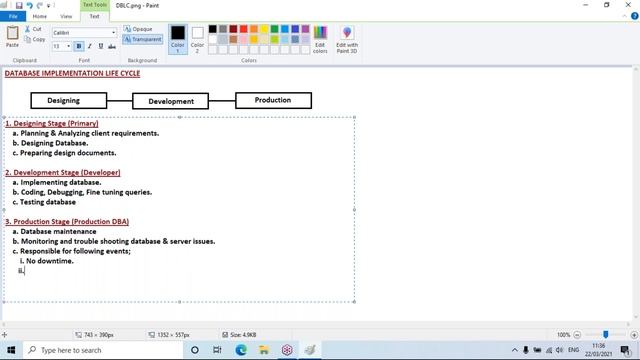
Task: Toggle Strikethrough formatting
Action: 112,46
